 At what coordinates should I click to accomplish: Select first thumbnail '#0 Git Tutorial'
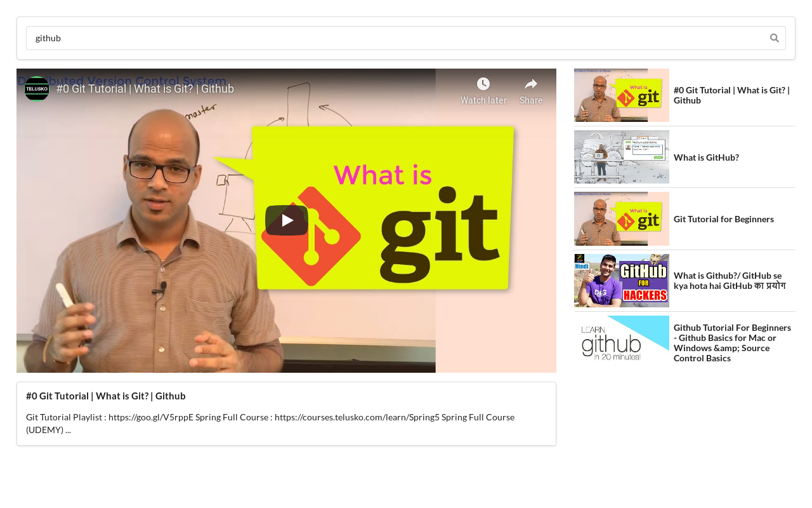point(622,95)
